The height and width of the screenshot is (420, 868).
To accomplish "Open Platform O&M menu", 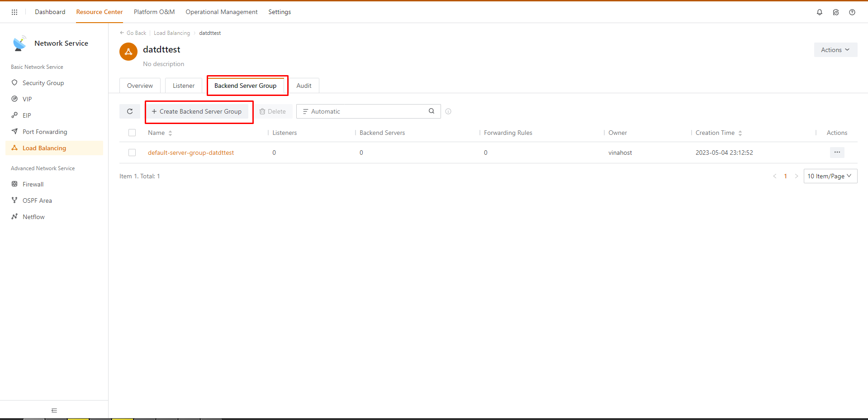I will pyautogui.click(x=154, y=12).
